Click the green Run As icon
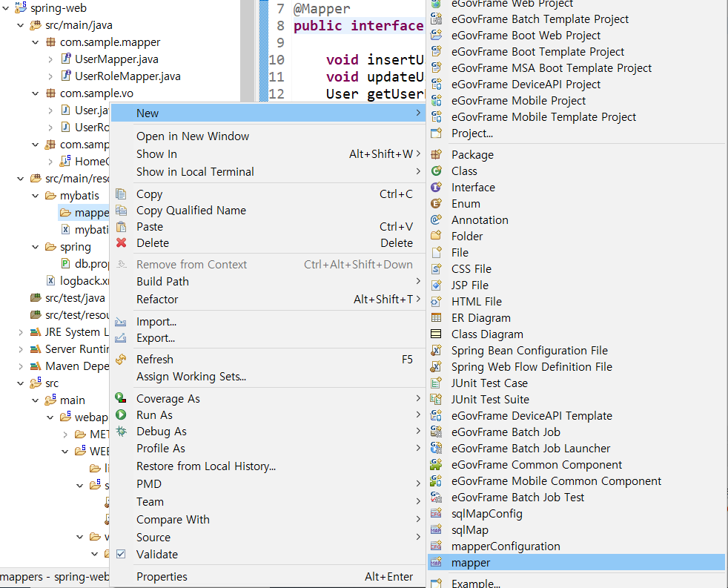 click(x=121, y=414)
